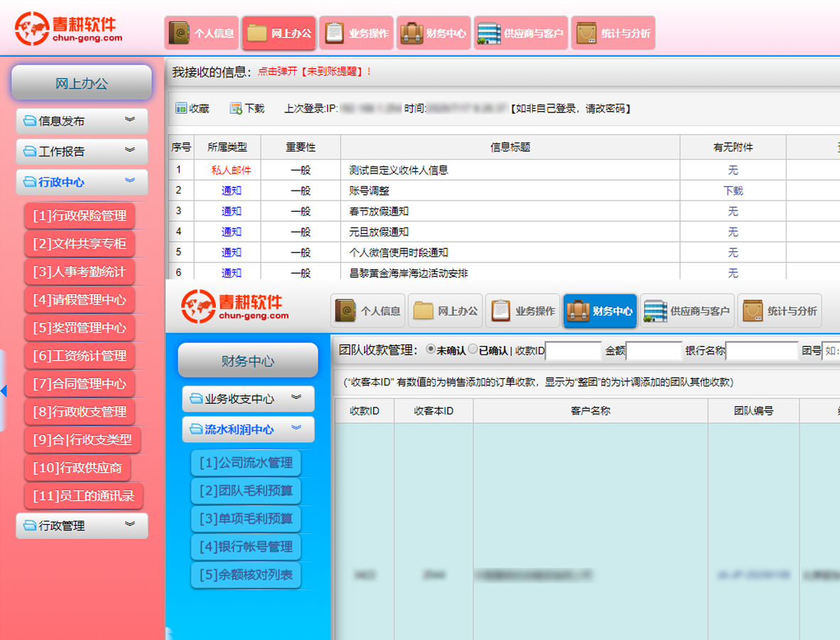Open [1]公司流水管理 menu item
Viewport: 840px width, 640px height.
click(246, 463)
